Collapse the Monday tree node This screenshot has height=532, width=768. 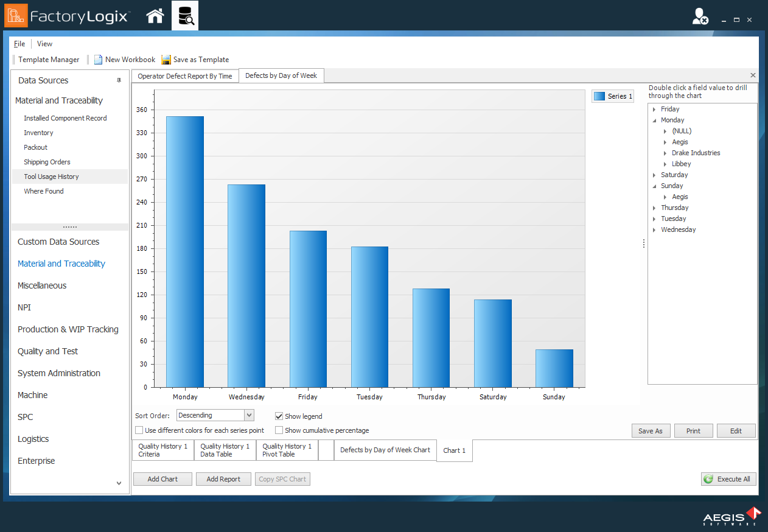click(655, 120)
